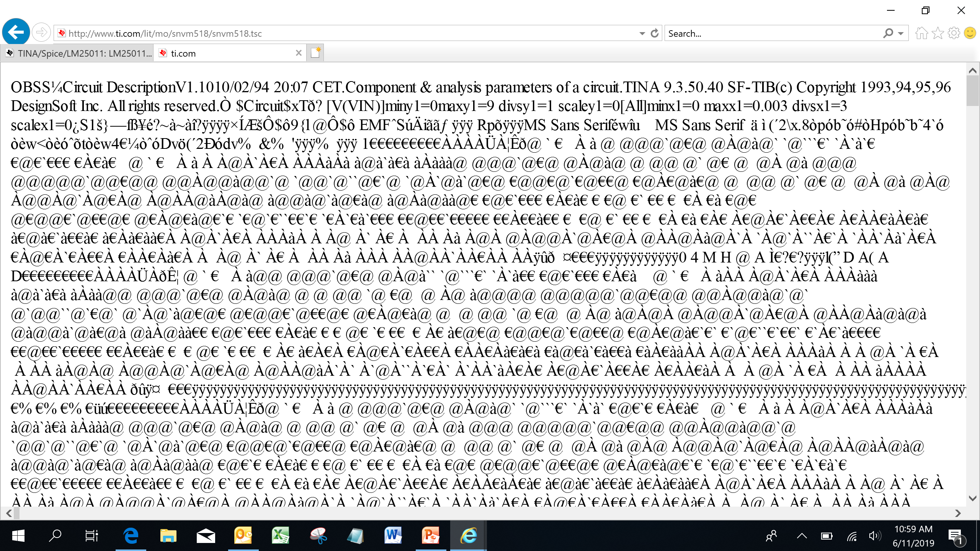
Task: Open the search provider dropdown arrow
Action: (x=901, y=33)
